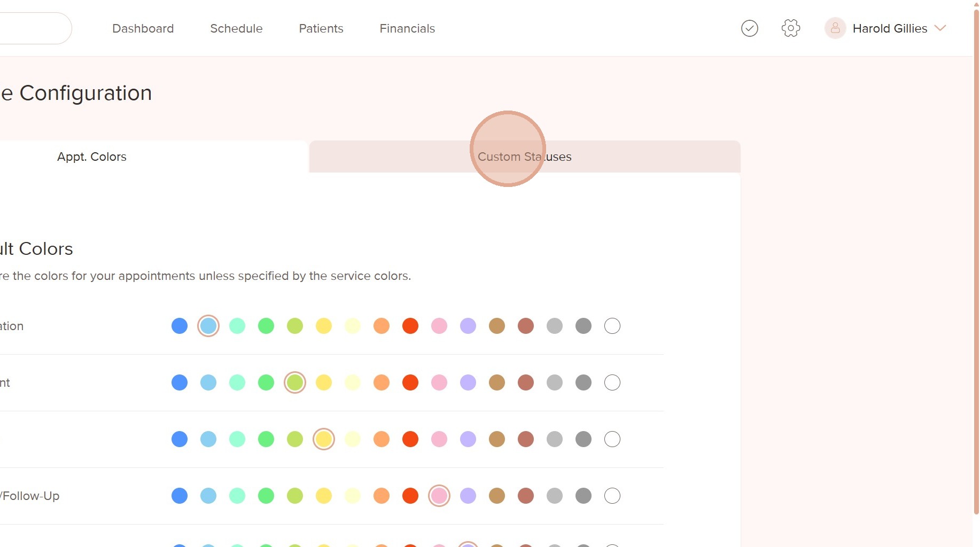Apply lime swatch to the Follow-Up row

[x=295, y=496]
